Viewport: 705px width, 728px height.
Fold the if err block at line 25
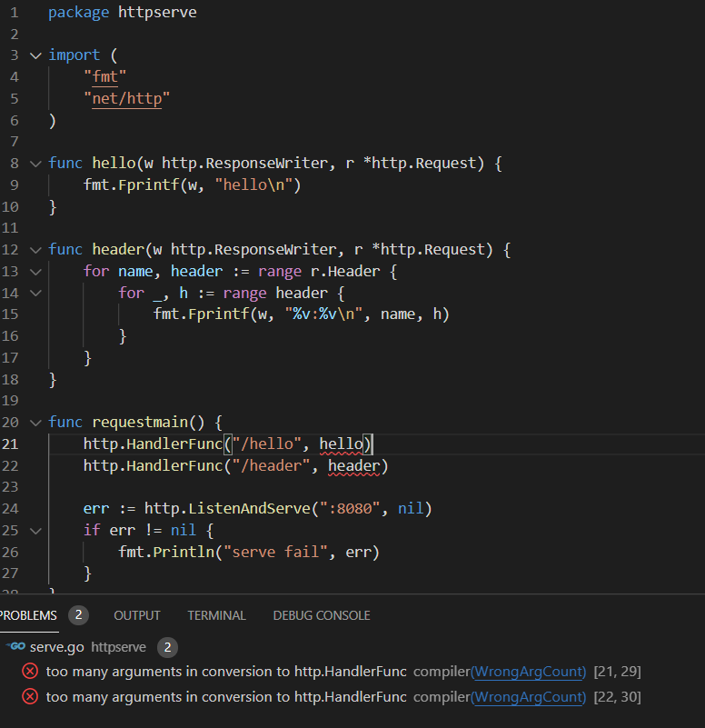tap(35, 531)
